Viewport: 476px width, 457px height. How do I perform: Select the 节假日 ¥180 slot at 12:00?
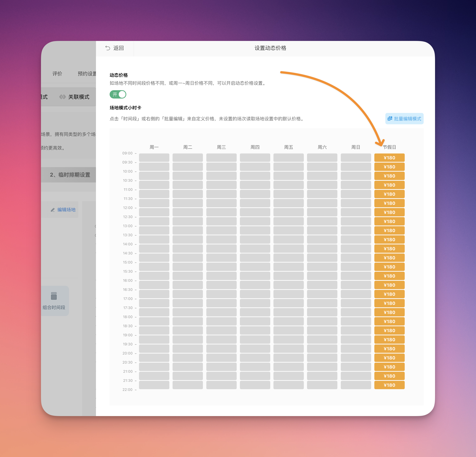[389, 212]
